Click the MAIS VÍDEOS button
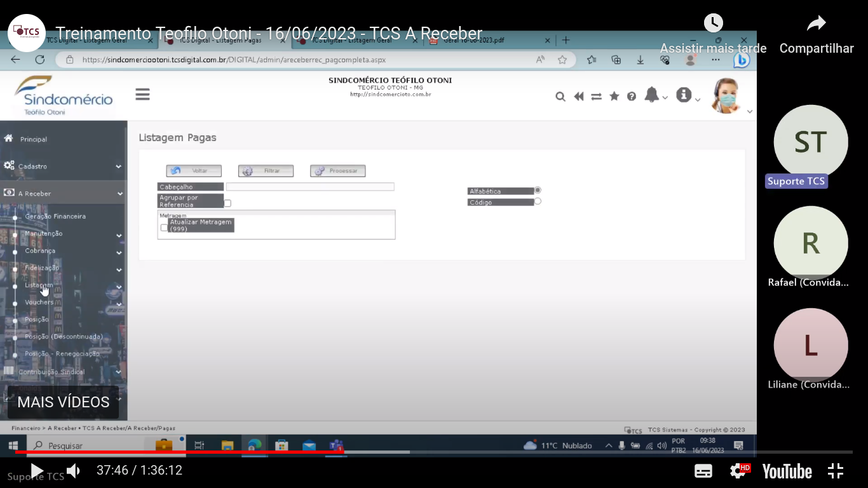The height and width of the screenshot is (488, 868). coord(64,402)
